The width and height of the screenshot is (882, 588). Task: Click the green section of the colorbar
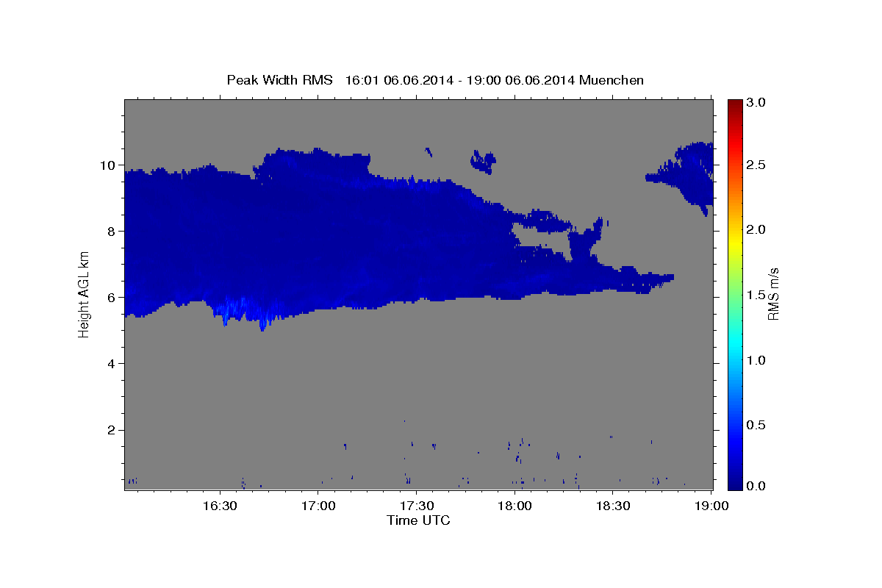tap(734, 294)
